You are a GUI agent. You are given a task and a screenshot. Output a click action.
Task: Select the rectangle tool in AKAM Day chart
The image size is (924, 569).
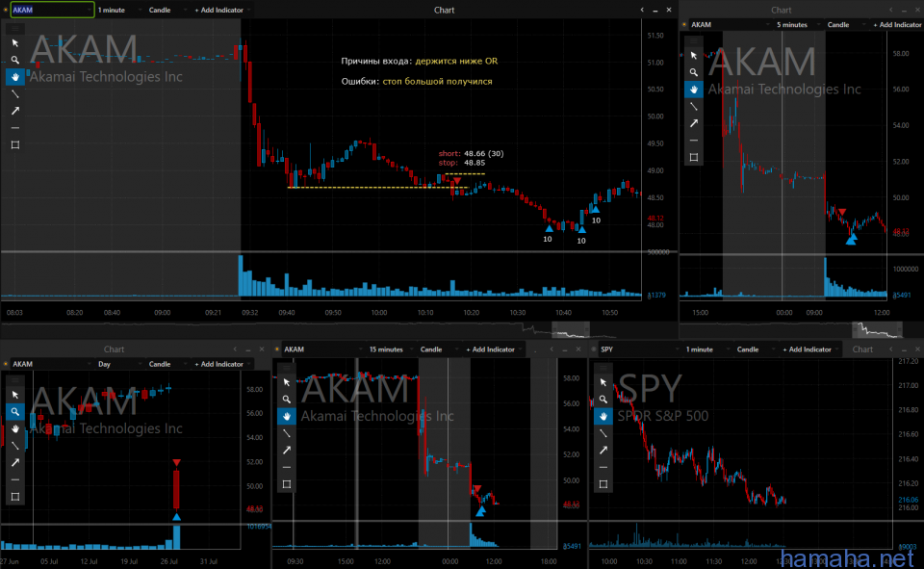click(15, 497)
